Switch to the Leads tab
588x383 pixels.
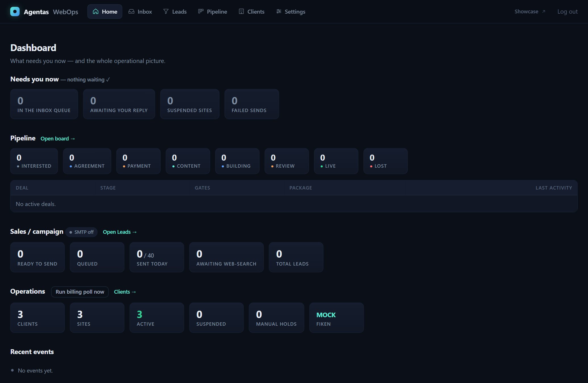coord(175,11)
